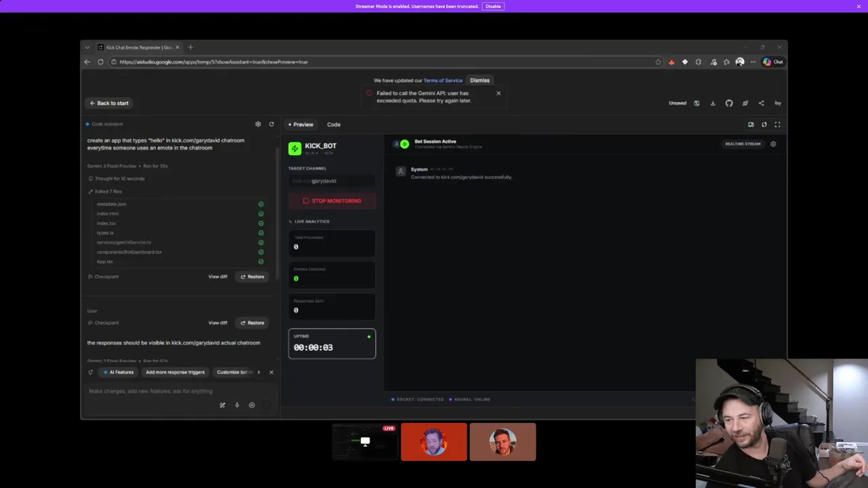Restore the checkpoint listed under App.tsx
The image size is (868, 488).
click(252, 277)
